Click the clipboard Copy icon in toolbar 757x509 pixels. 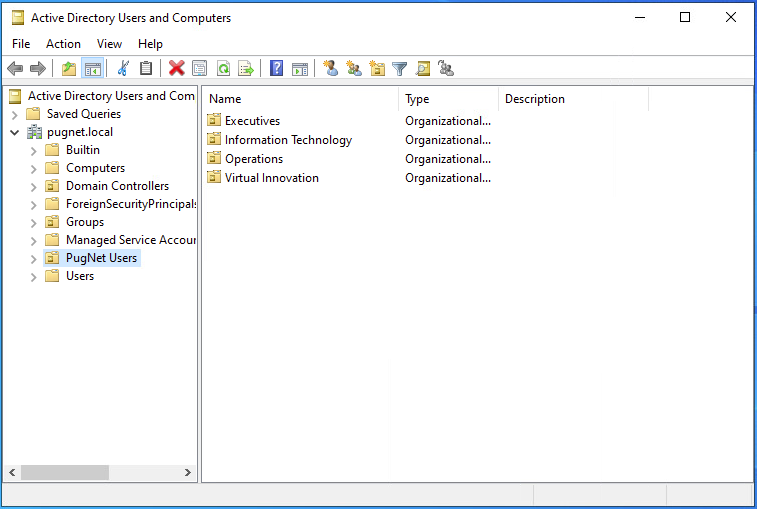[x=146, y=69]
